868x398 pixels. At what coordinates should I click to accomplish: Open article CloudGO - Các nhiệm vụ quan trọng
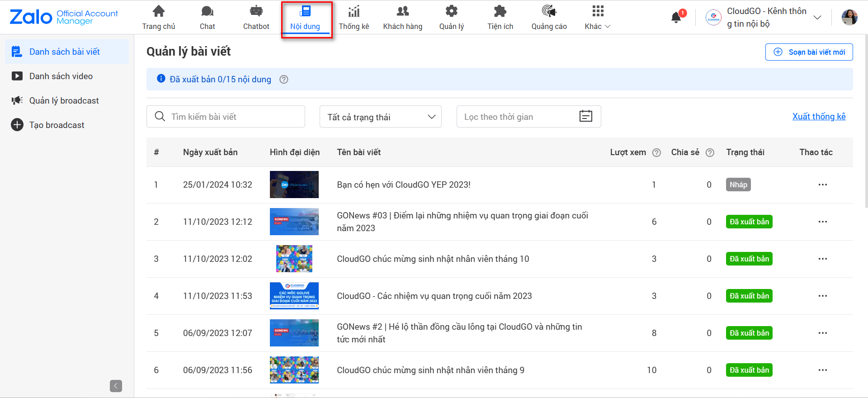tap(434, 296)
